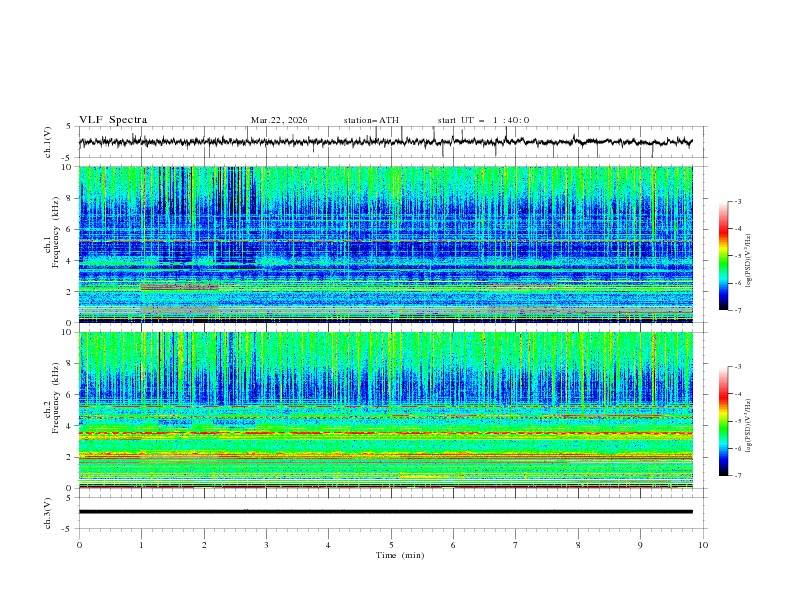Click time axis tick label "9"

pyautogui.click(x=640, y=545)
